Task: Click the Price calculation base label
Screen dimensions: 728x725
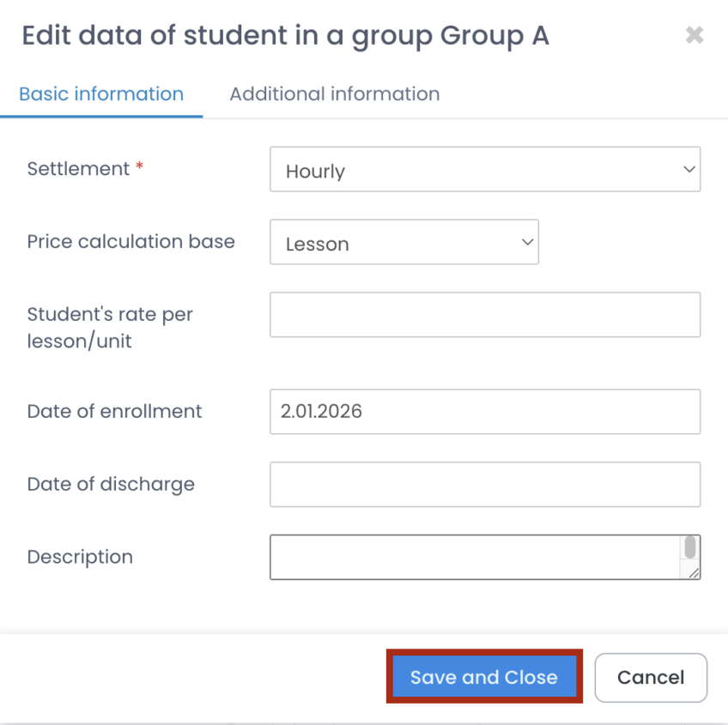Action: coord(130,242)
